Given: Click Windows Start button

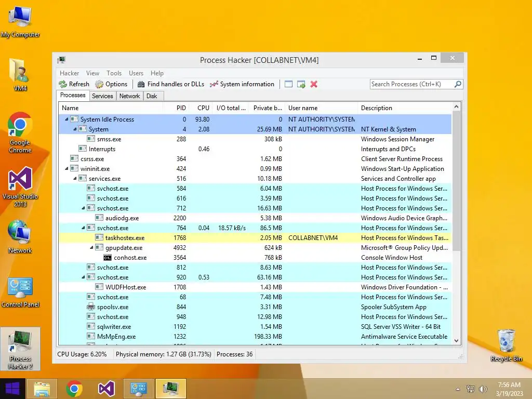Looking at the screenshot, I should [x=12, y=389].
